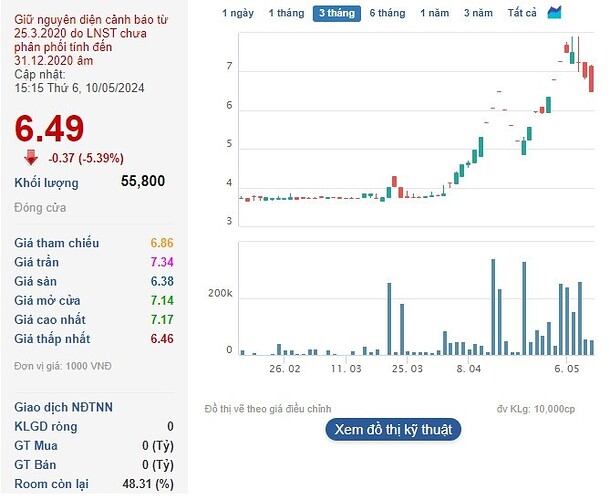The height and width of the screenshot is (500, 610).
Task: Click the Giá mở cửa label
Action: [47, 300]
